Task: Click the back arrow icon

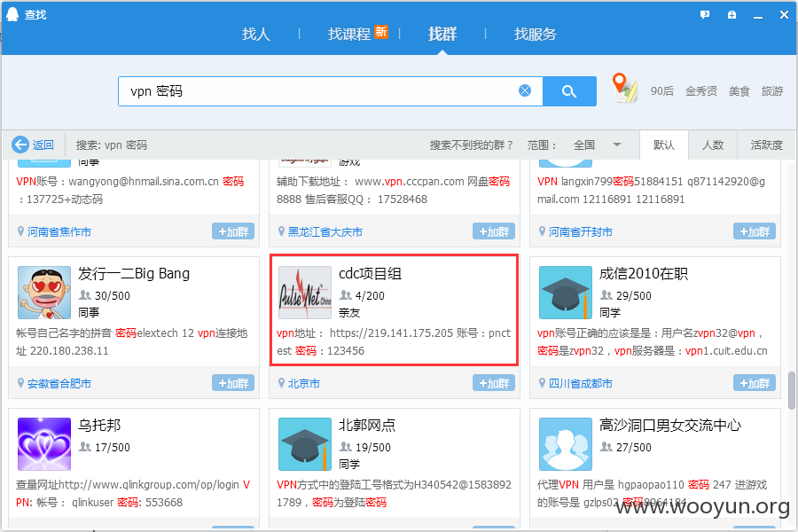Action: tap(20, 145)
